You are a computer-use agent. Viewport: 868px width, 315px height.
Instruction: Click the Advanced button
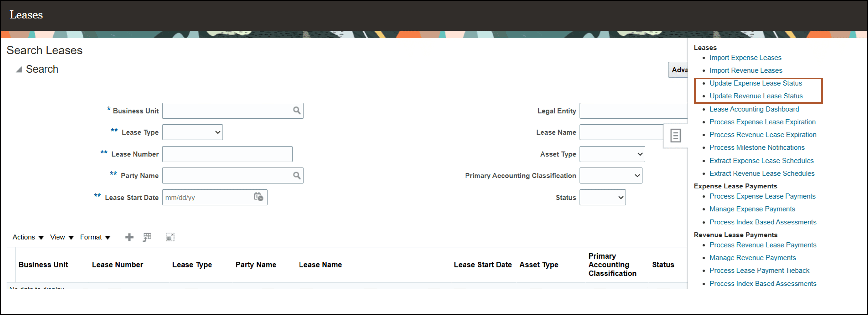tap(678, 70)
